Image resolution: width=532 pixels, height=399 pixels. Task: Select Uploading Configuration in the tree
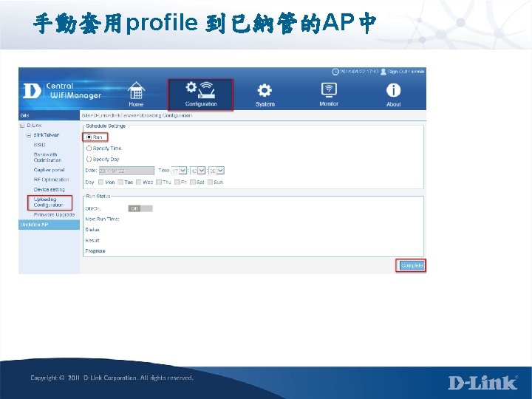[48, 202]
